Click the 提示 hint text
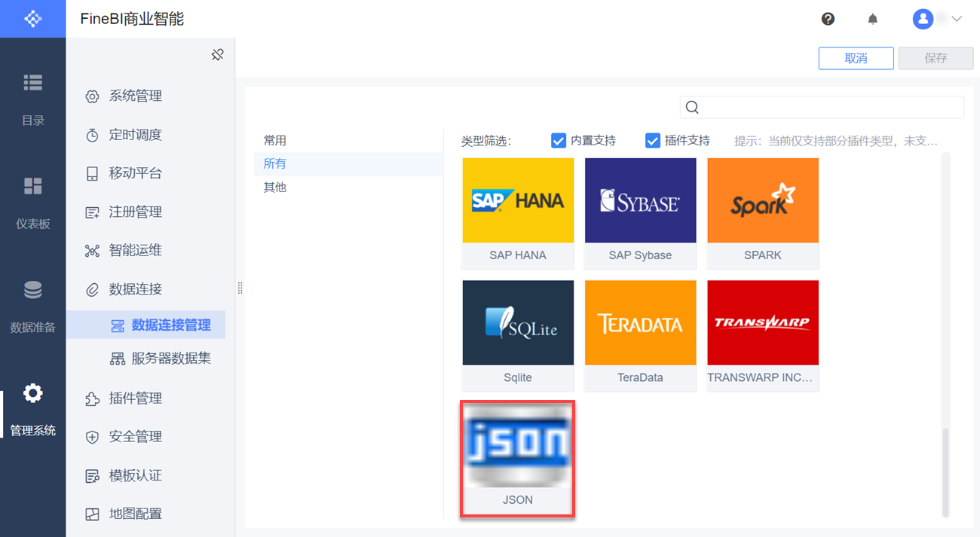Image resolution: width=980 pixels, height=537 pixels. pyautogui.click(x=836, y=141)
